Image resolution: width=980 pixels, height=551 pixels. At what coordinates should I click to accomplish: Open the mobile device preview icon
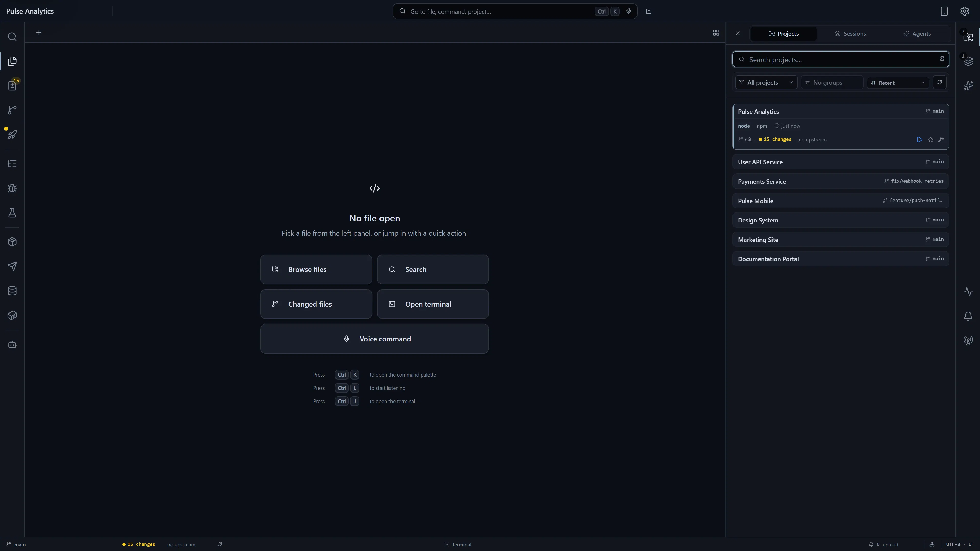tap(944, 11)
